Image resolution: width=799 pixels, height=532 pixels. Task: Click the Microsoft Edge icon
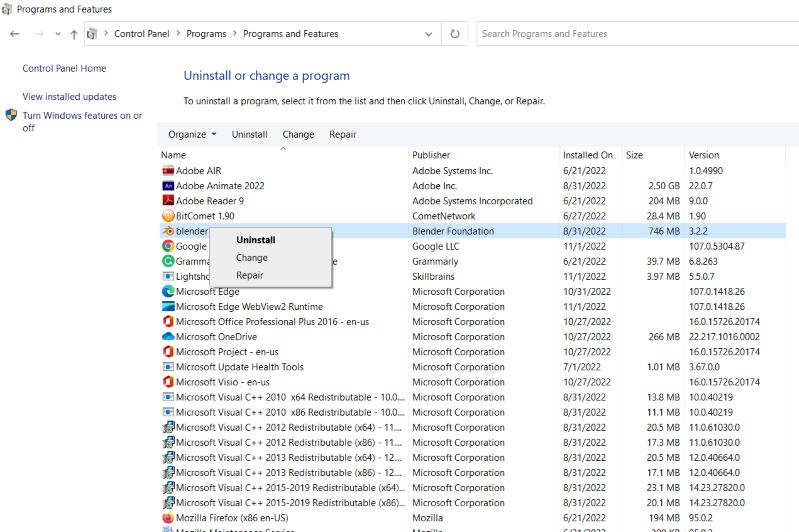[x=168, y=291]
